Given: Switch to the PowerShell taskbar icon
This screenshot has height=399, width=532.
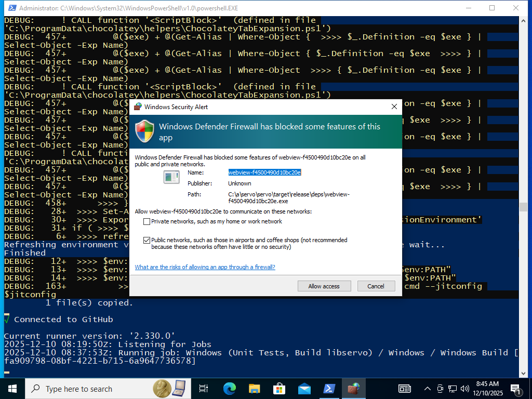Looking at the screenshot, I should point(329,389).
